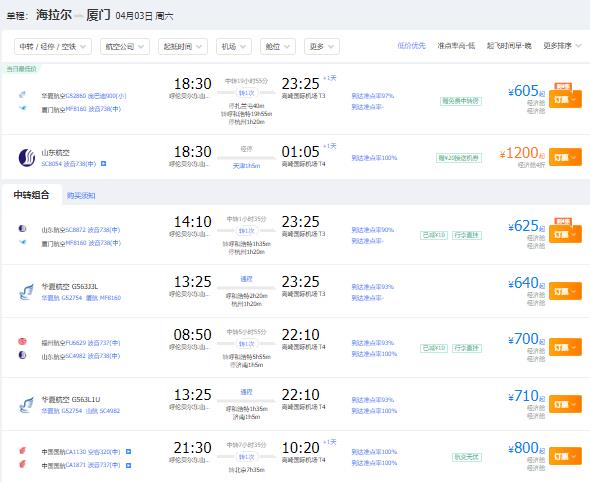Sort results by 准点率高-低
This screenshot has height=482, width=590.
click(456, 46)
